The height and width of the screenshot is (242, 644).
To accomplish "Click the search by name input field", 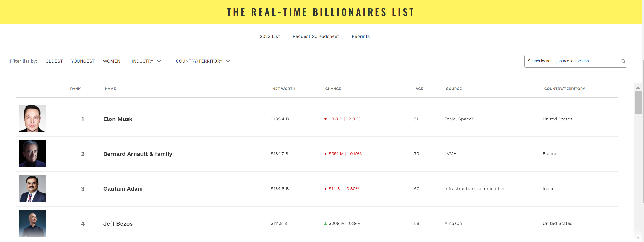I will (572, 61).
